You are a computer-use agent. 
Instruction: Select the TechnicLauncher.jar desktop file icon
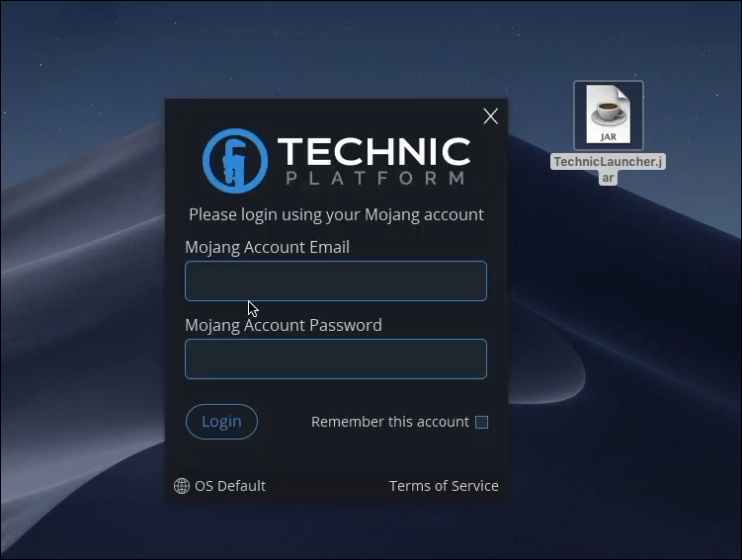point(608,115)
